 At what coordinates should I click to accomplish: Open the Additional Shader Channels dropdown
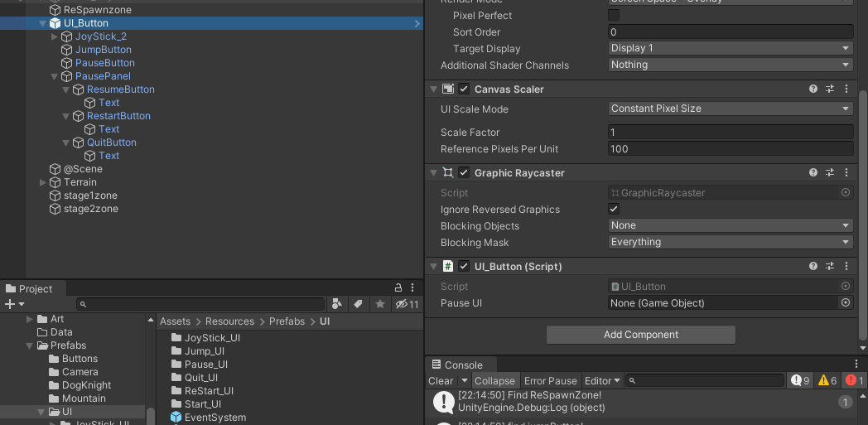731,64
